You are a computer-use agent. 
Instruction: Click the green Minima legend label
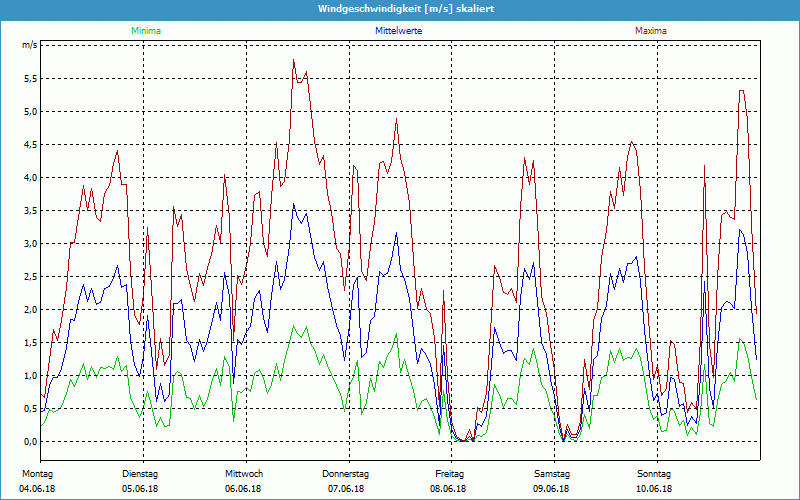(146, 31)
